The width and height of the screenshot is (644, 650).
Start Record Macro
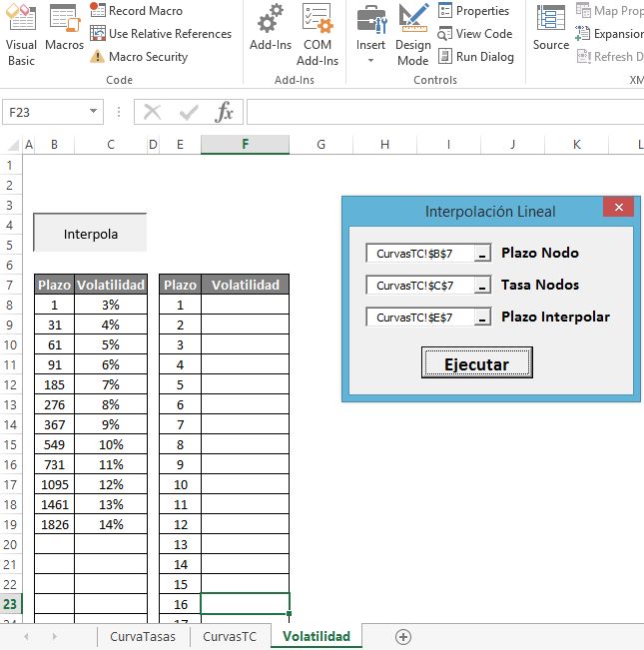pyautogui.click(x=137, y=10)
